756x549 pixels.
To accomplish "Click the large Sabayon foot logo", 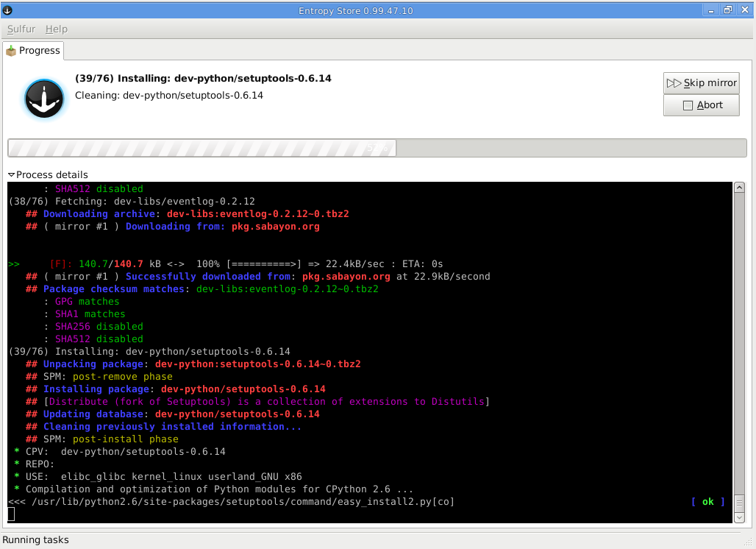I will pos(44,99).
